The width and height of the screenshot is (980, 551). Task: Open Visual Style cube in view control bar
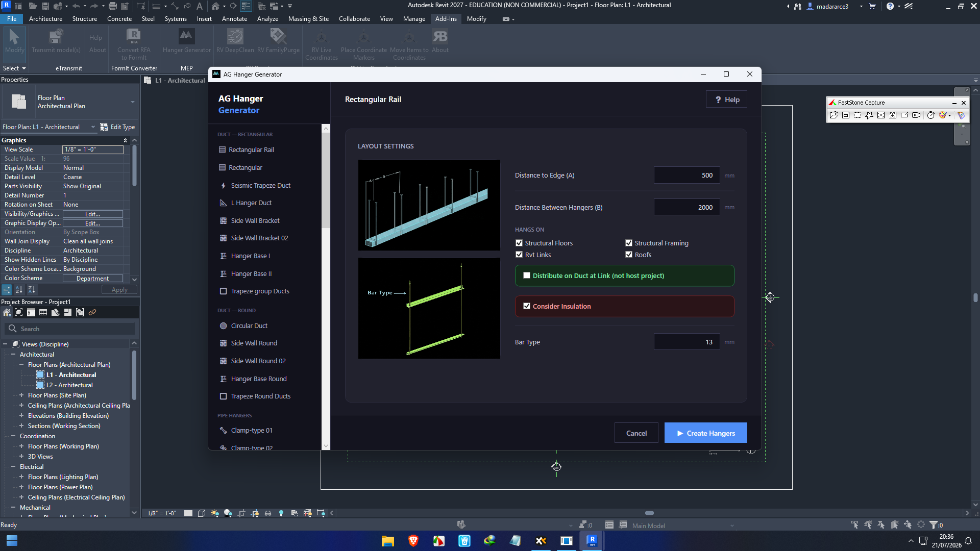click(x=202, y=513)
